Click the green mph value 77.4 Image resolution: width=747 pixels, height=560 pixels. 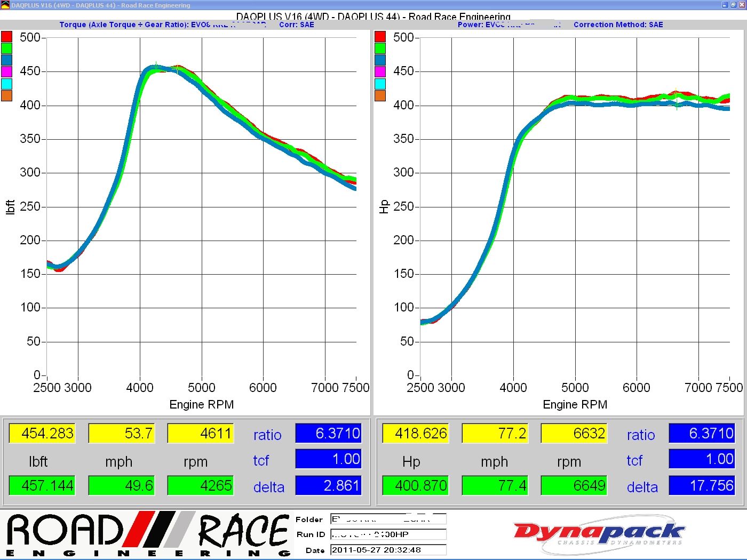[x=495, y=485]
